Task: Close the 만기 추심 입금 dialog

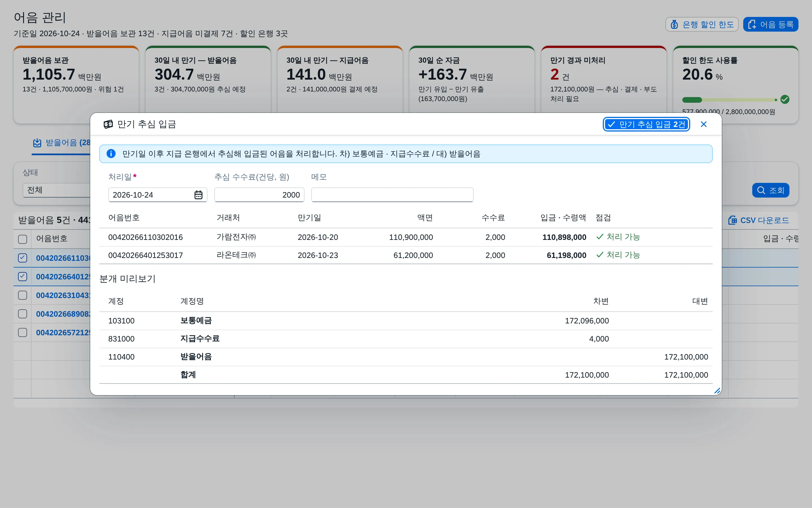Action: click(x=704, y=124)
